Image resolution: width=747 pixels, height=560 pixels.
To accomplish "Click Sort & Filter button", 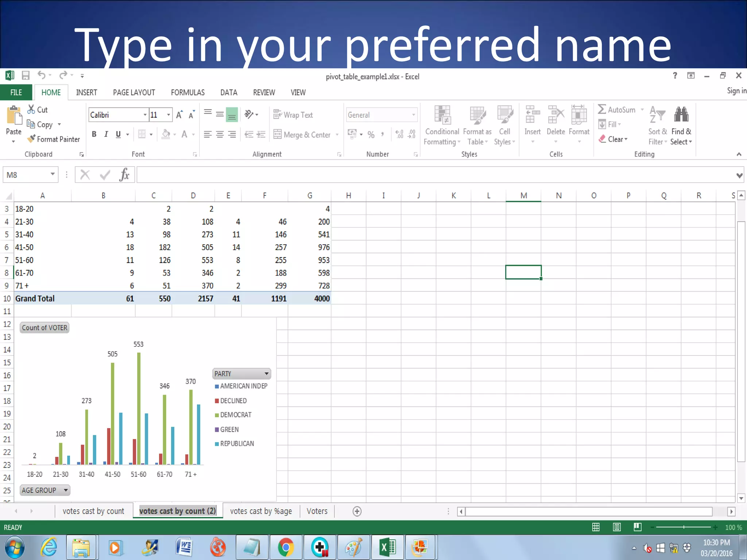I will [x=658, y=126].
